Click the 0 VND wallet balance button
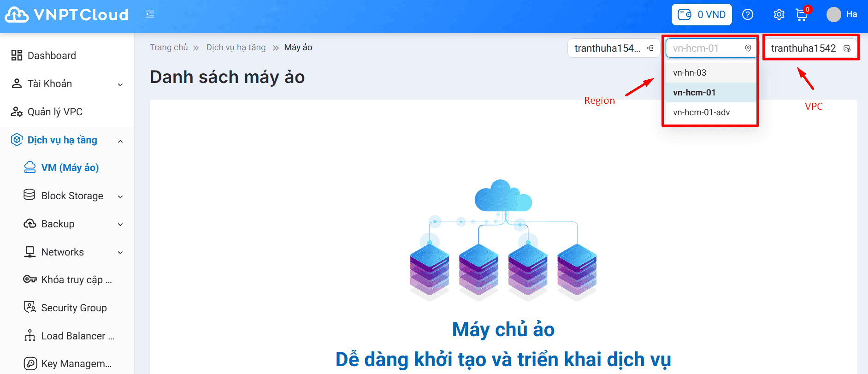This screenshot has width=868, height=374. 701,15
